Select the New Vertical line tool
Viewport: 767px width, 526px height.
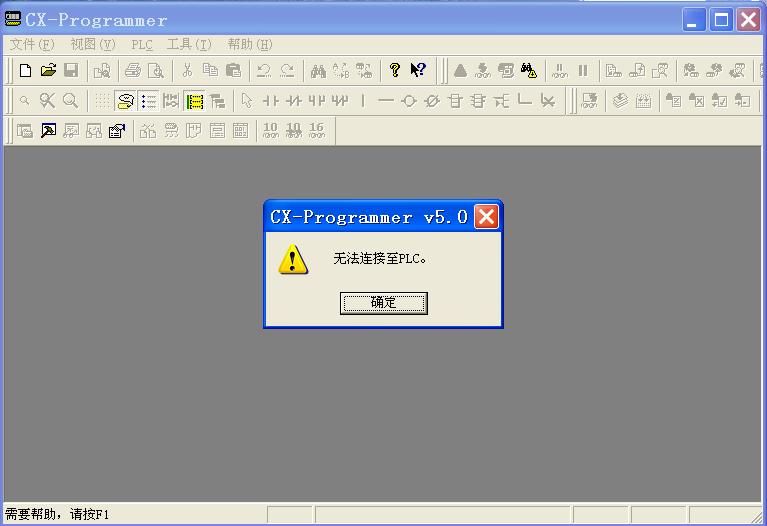363,101
